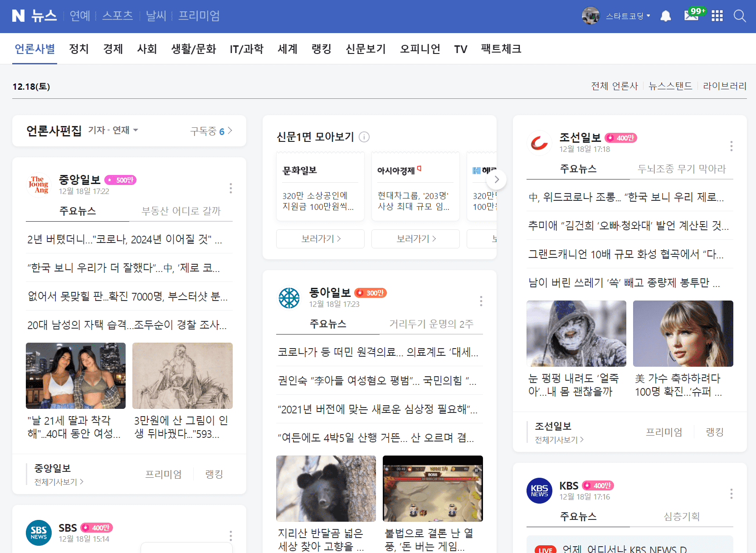Click 보러가기 under 아시아경제

416,238
